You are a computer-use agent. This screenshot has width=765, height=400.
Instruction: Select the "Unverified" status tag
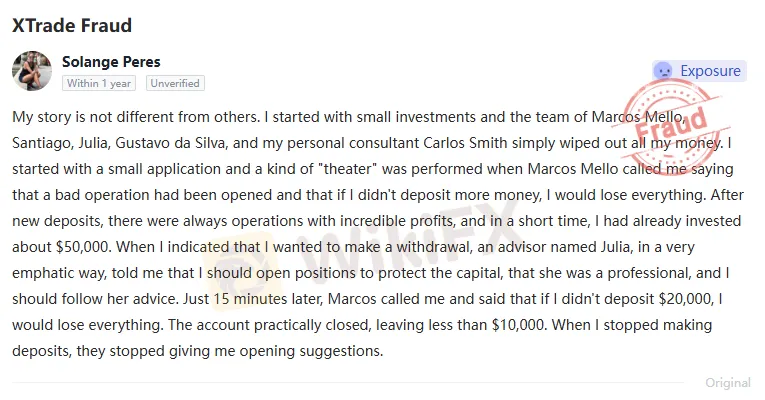pos(175,83)
